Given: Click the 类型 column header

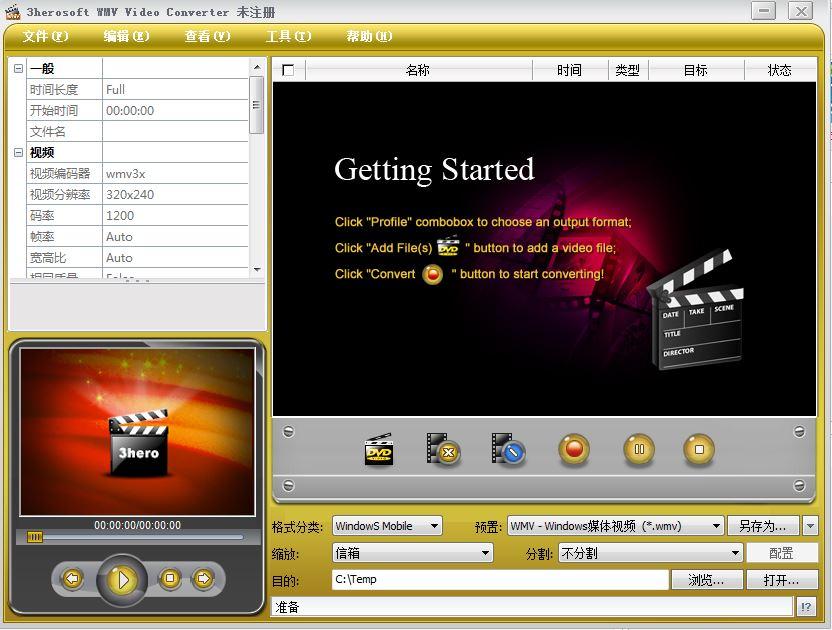Looking at the screenshot, I should tap(628, 70).
